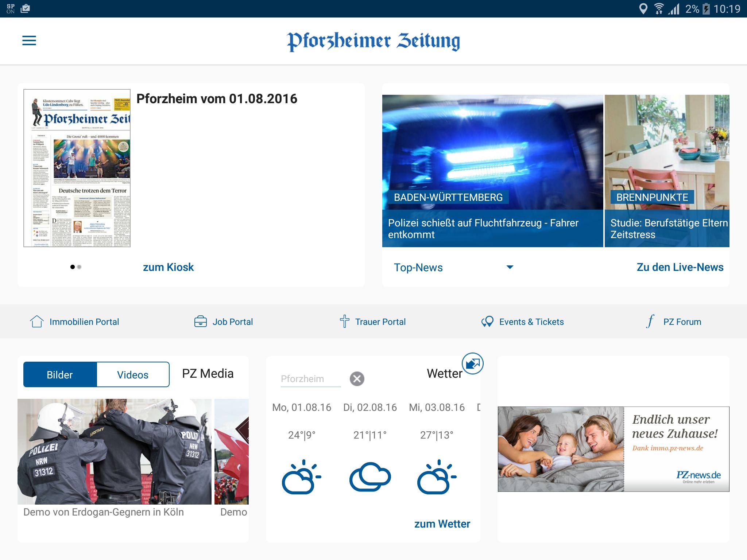Open the Trauer Portal cross icon
The height and width of the screenshot is (560, 747).
(344, 322)
